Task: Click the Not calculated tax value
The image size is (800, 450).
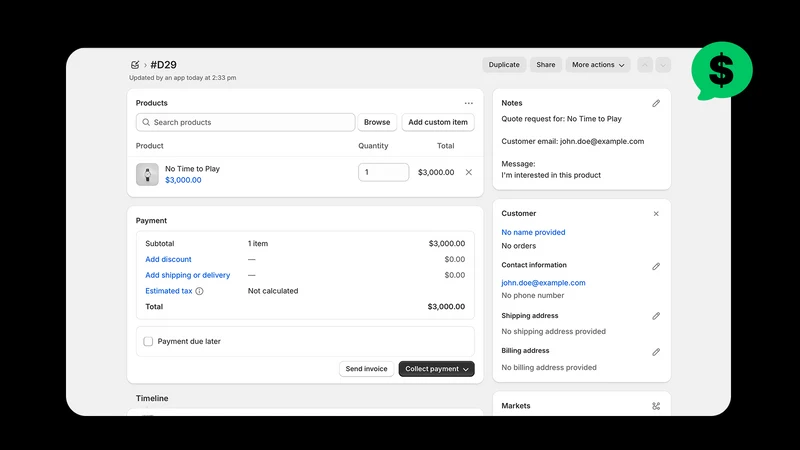Action: pyautogui.click(x=273, y=291)
